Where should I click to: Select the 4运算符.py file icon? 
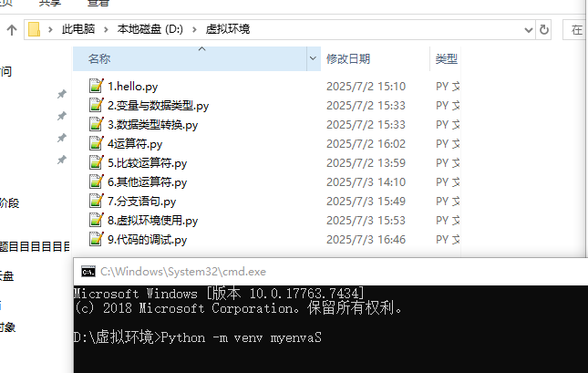(97, 143)
